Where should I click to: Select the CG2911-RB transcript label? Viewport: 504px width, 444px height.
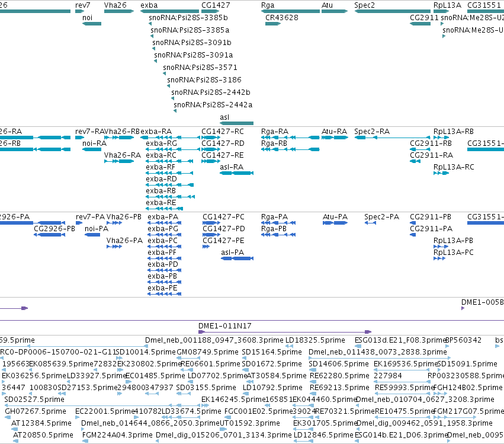pos(431,143)
